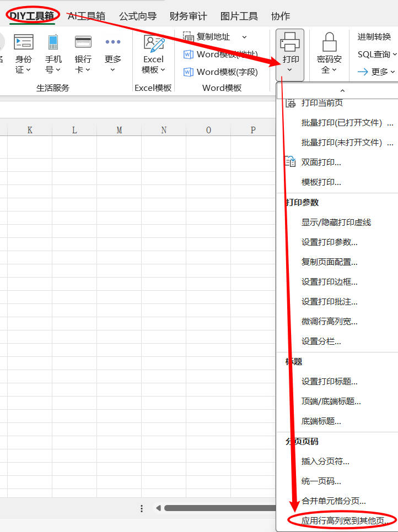This screenshot has width=398, height=532.
Task: Click the 密码安全 lock icon
Action: click(x=330, y=42)
